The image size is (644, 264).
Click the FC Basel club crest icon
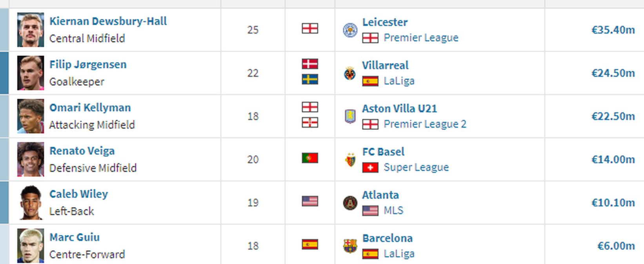point(350,160)
